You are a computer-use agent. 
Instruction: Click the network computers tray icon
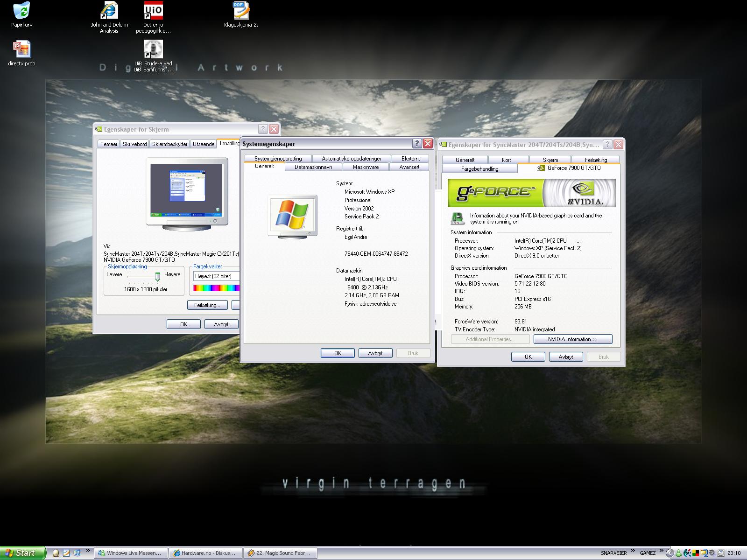click(704, 553)
